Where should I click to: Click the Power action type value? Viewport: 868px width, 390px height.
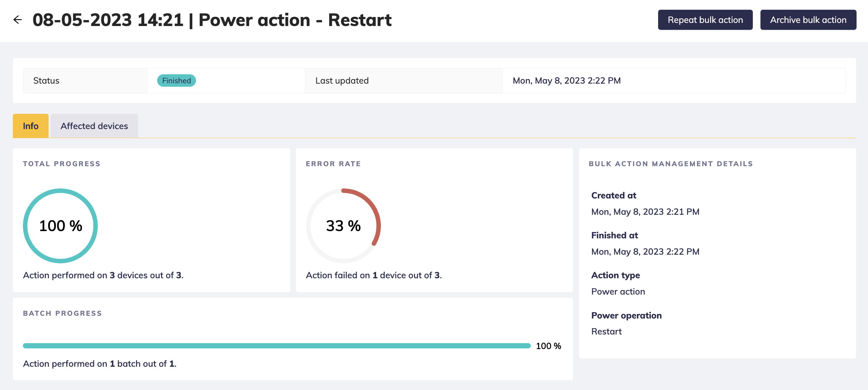(618, 291)
